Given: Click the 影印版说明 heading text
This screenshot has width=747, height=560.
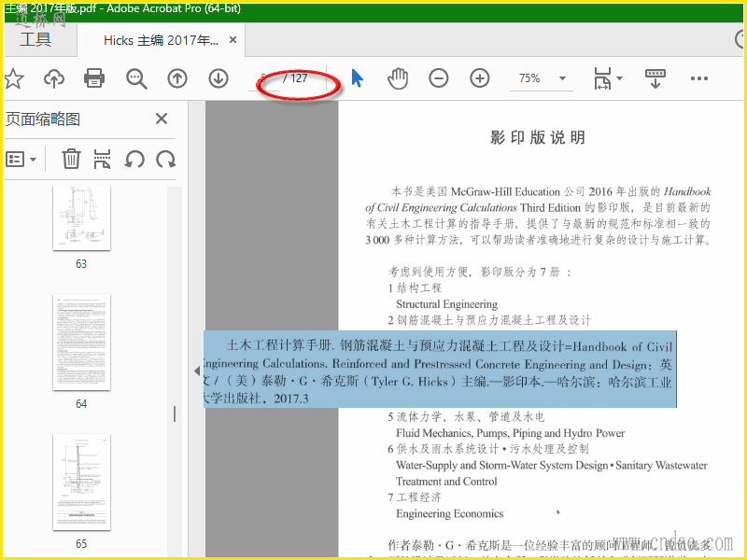Looking at the screenshot, I should (x=538, y=137).
